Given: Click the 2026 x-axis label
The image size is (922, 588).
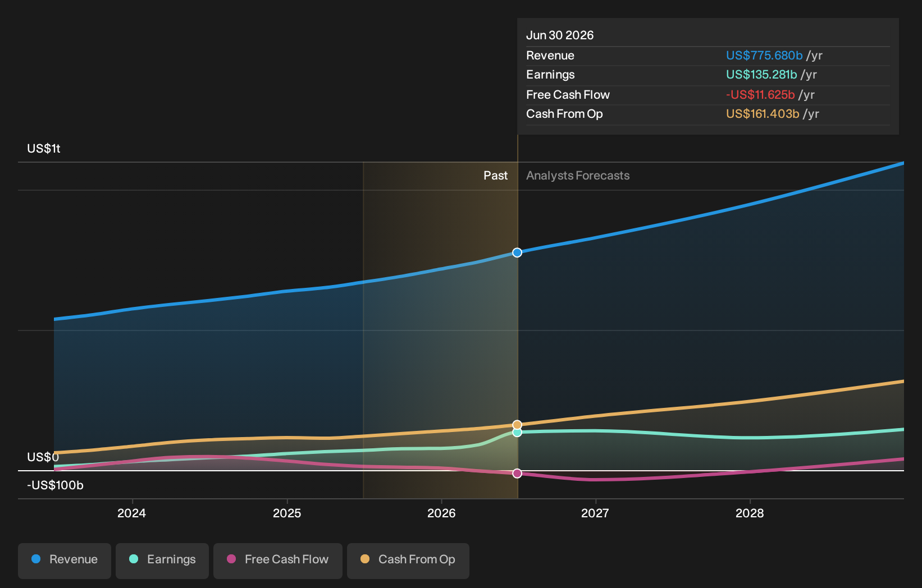Looking at the screenshot, I should pyautogui.click(x=441, y=513).
